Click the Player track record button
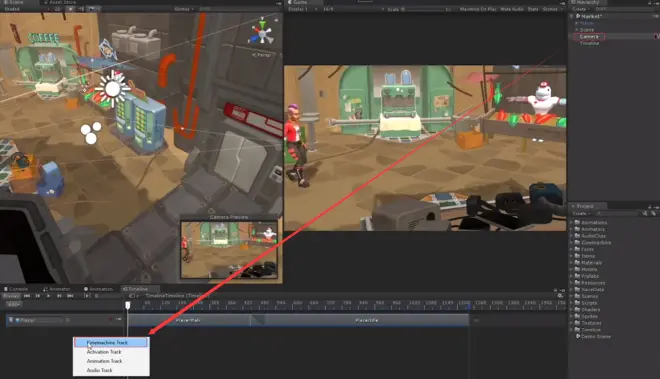Screen dimensions: 660x379 click(x=111, y=320)
